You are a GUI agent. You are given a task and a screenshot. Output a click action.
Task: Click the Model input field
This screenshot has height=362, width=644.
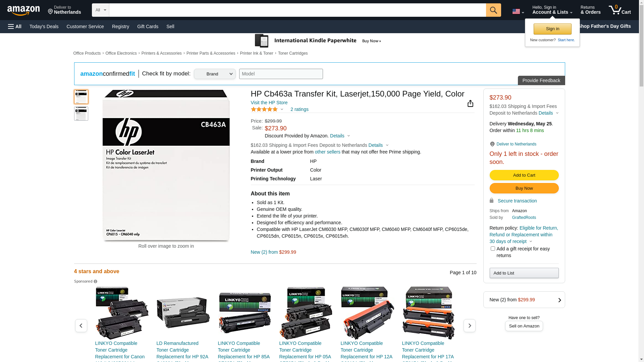[x=281, y=74]
